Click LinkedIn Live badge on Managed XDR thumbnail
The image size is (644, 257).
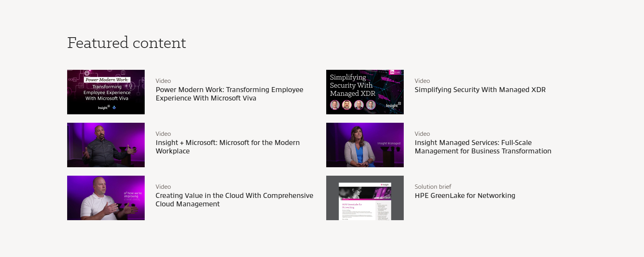click(395, 72)
